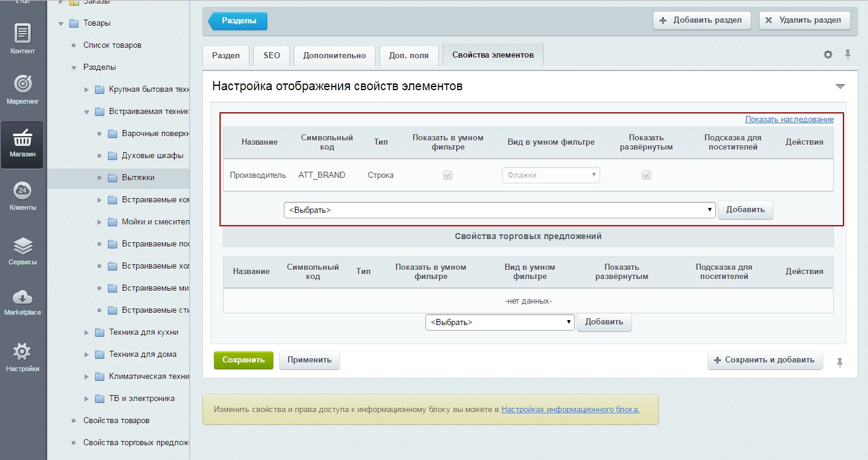The height and width of the screenshot is (460, 868).
Task: Collapse Встраиваемая техника tree node
Action: pyautogui.click(x=86, y=112)
